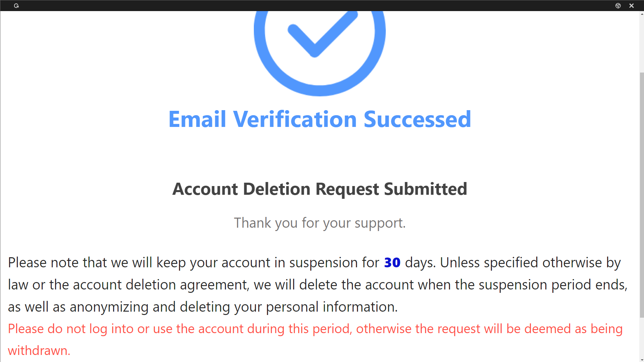
Task: Click the empty middle of the dark title bar
Action: tap(319, 6)
